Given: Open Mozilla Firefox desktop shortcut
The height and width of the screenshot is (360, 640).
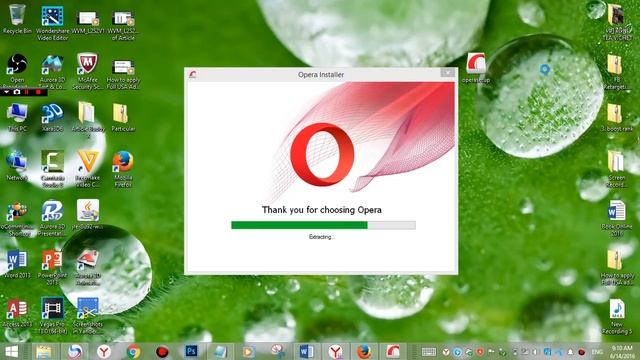Looking at the screenshot, I should tap(123, 168).
